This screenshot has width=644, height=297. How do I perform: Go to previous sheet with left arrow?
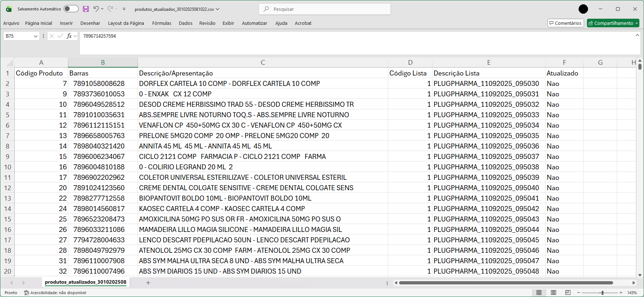point(12,283)
